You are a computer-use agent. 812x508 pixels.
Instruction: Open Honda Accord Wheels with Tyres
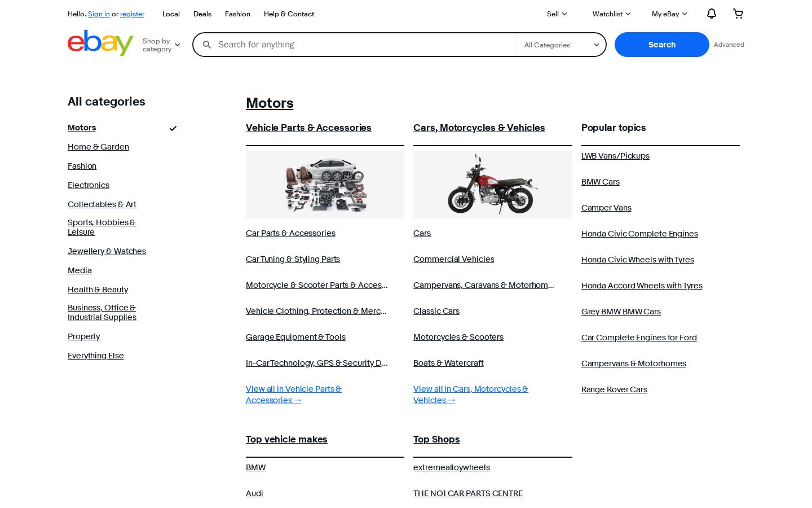(x=642, y=286)
